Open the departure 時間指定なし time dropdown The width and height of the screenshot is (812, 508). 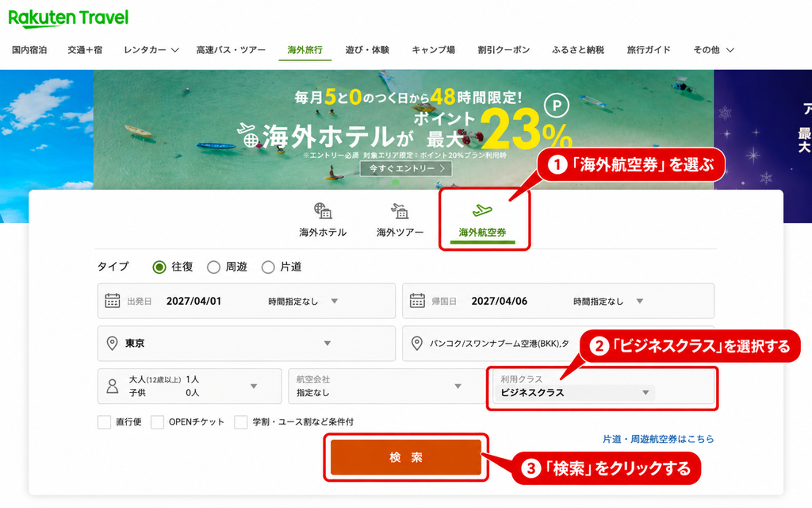tap(304, 301)
